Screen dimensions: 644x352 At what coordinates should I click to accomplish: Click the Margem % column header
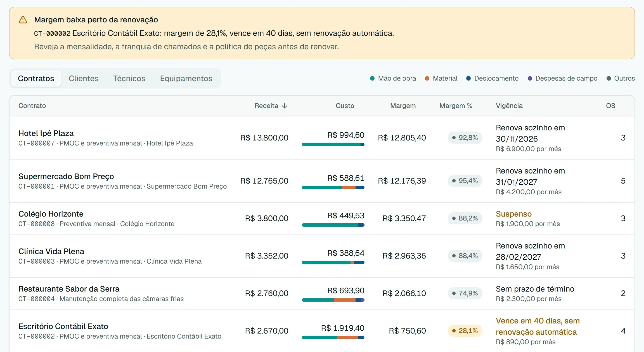coord(456,106)
